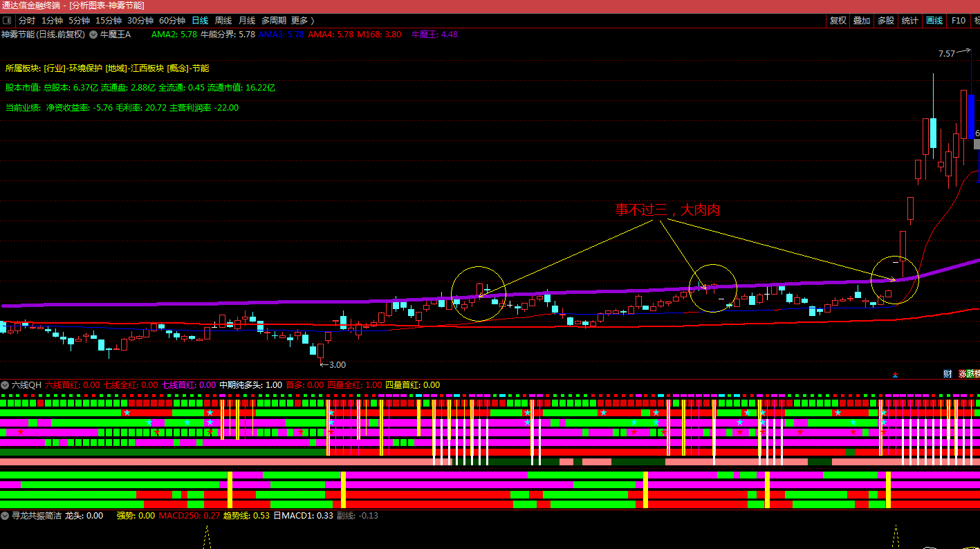Click the 六线首红: 0.00 value
The width and height of the screenshot is (980, 549).
73,385
